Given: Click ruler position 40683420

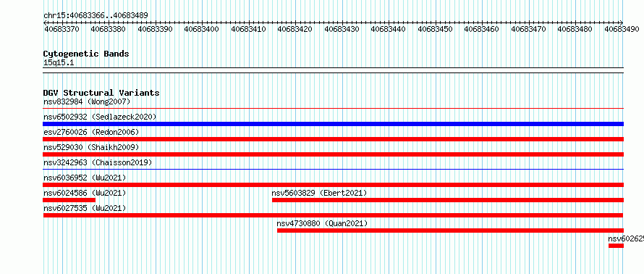Looking at the screenshot, I should (295, 29).
